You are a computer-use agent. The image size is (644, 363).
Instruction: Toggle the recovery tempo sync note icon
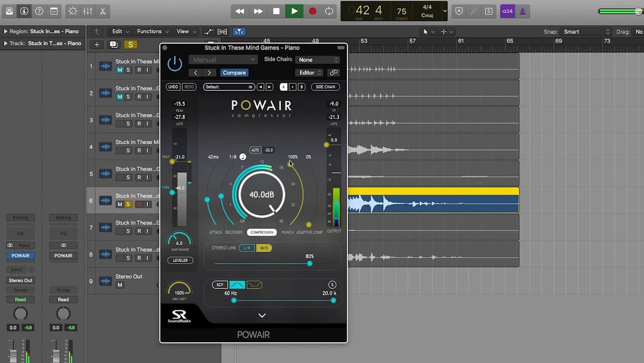pyautogui.click(x=243, y=156)
